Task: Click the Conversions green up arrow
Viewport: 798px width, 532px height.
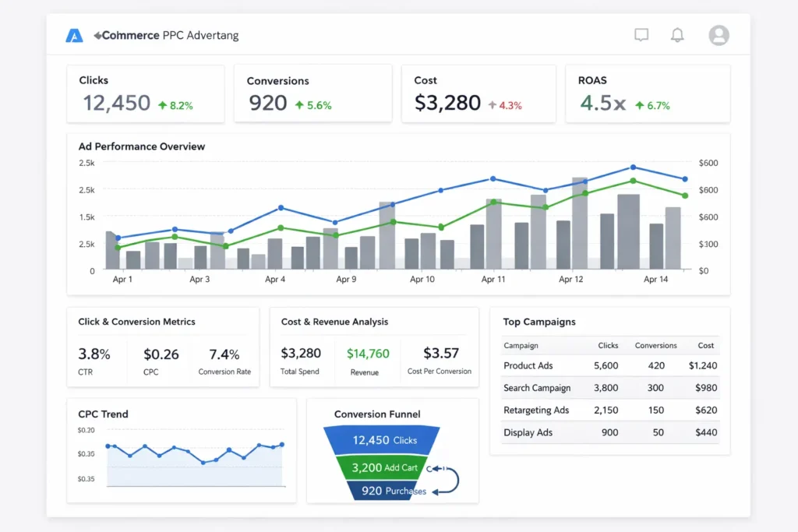Action: click(299, 105)
